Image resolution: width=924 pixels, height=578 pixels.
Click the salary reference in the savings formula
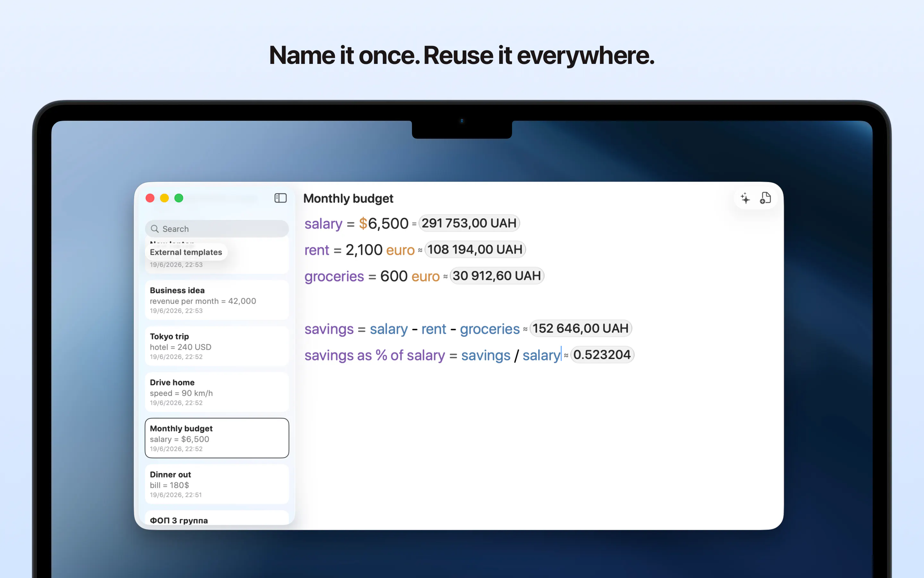coord(389,329)
